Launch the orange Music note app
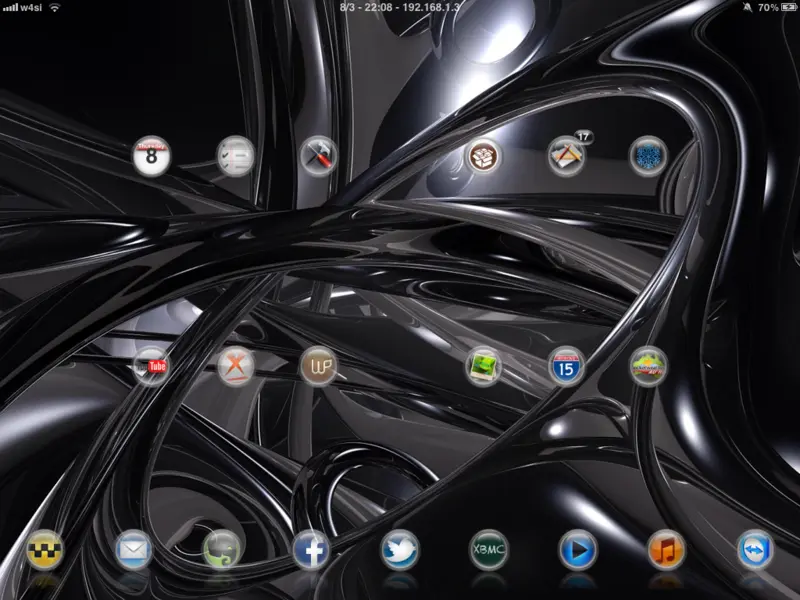Image resolution: width=800 pixels, height=600 pixels. pyautogui.click(x=666, y=549)
